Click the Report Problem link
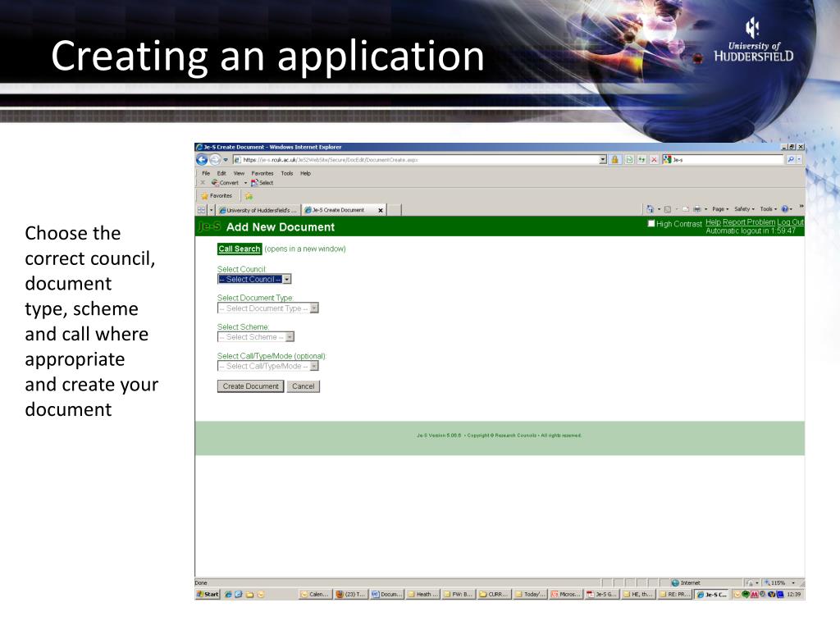The height and width of the screenshot is (630, 840). (749, 221)
